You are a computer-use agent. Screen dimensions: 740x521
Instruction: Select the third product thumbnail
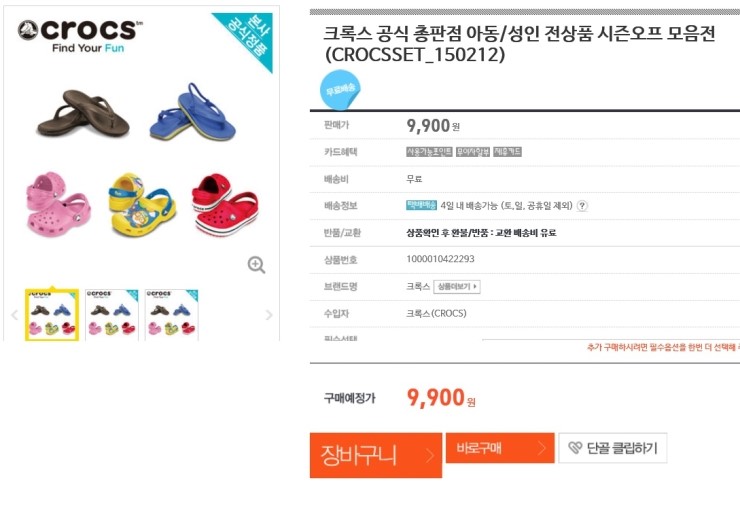(171, 315)
